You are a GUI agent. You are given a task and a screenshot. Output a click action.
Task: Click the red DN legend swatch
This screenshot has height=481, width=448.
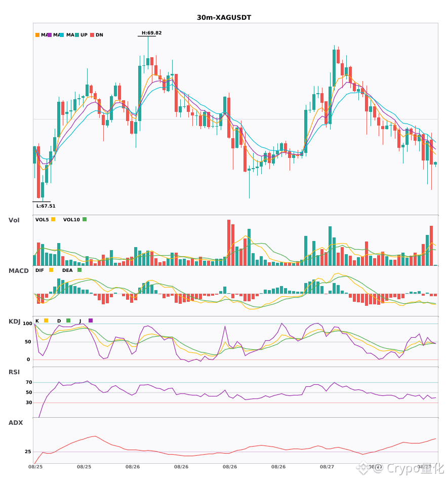coord(92,35)
